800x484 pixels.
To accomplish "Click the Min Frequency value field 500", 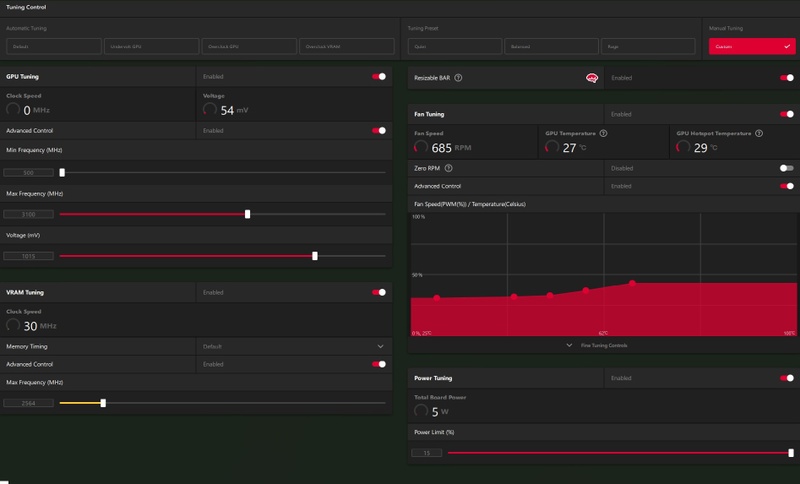I will (29, 173).
